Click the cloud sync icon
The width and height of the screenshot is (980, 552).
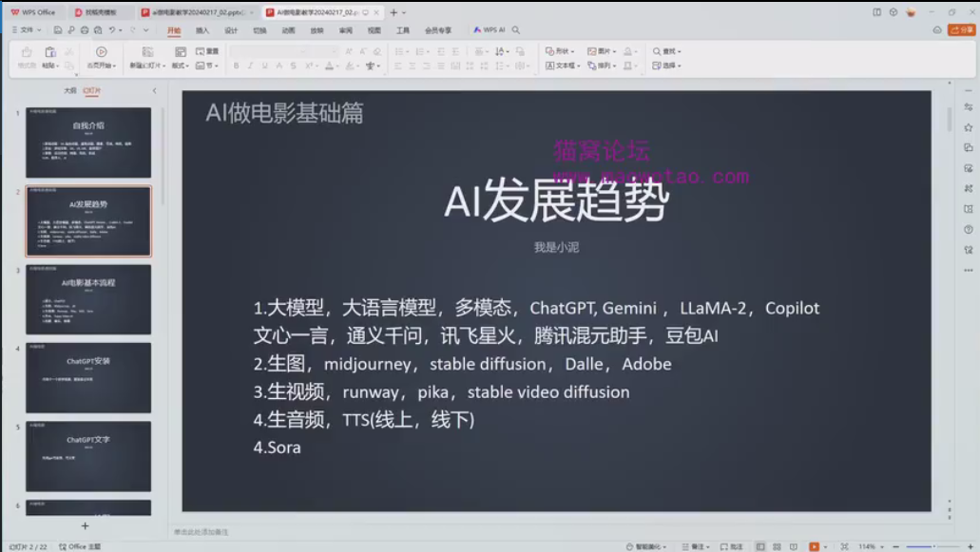[x=937, y=30]
